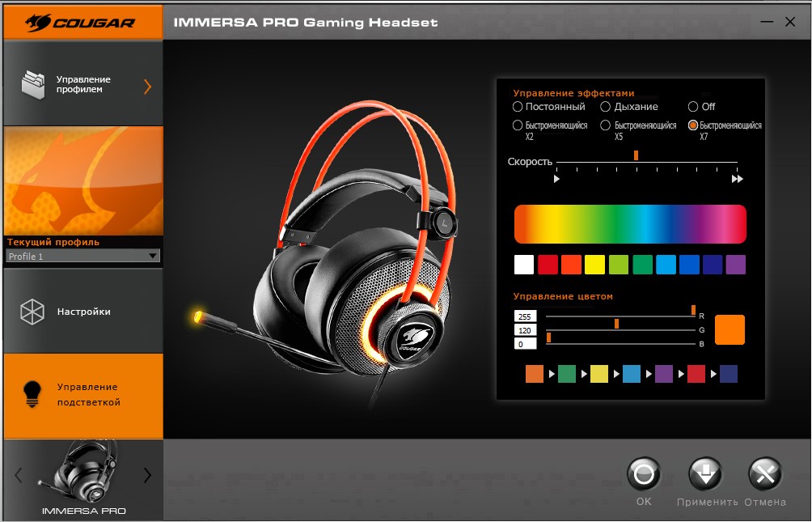Select Быстроменяющийся X5 radio button
Image resolution: width=812 pixels, height=522 pixels.
[606, 125]
